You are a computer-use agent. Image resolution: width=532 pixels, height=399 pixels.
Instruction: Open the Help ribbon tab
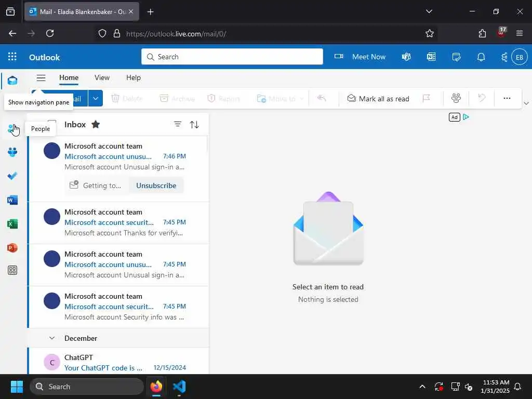134,78
